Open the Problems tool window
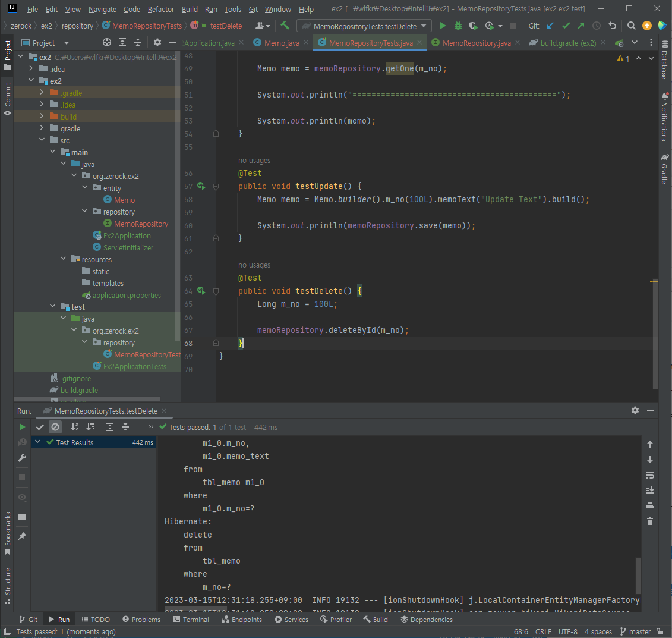The image size is (672, 638). [x=141, y=620]
